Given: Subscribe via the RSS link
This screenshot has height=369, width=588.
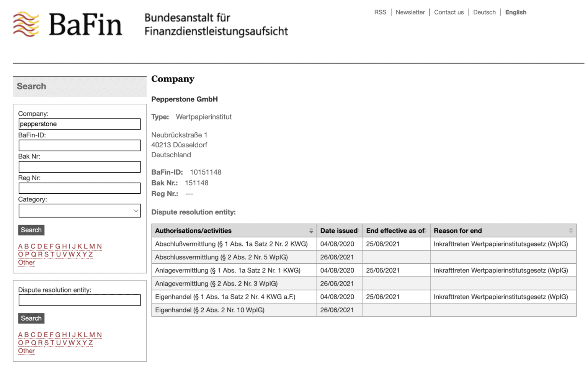Looking at the screenshot, I should (380, 12).
